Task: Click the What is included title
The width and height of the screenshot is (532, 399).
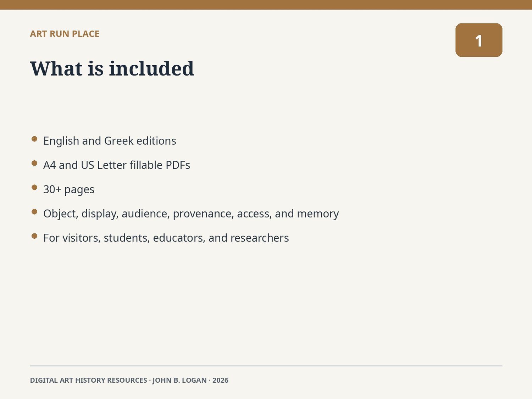Action: [x=112, y=68]
